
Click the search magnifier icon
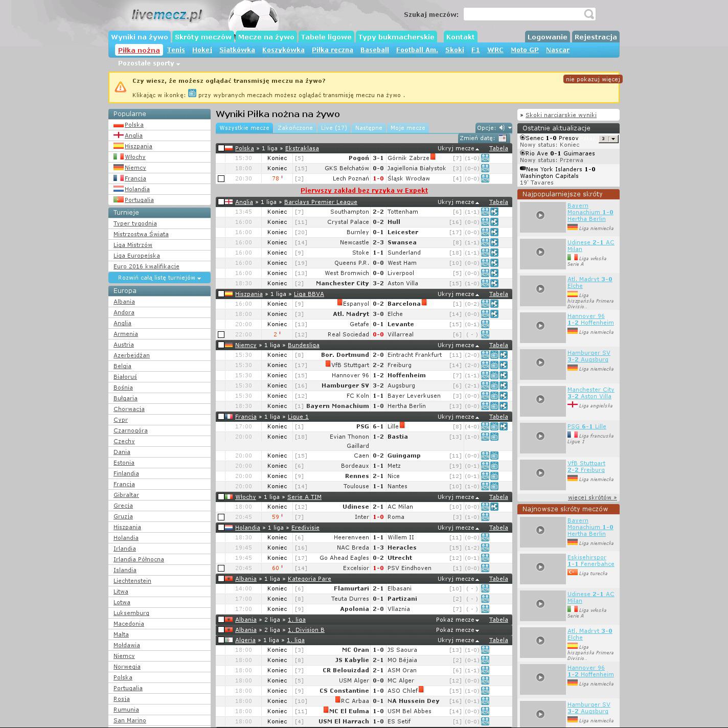point(588,14)
